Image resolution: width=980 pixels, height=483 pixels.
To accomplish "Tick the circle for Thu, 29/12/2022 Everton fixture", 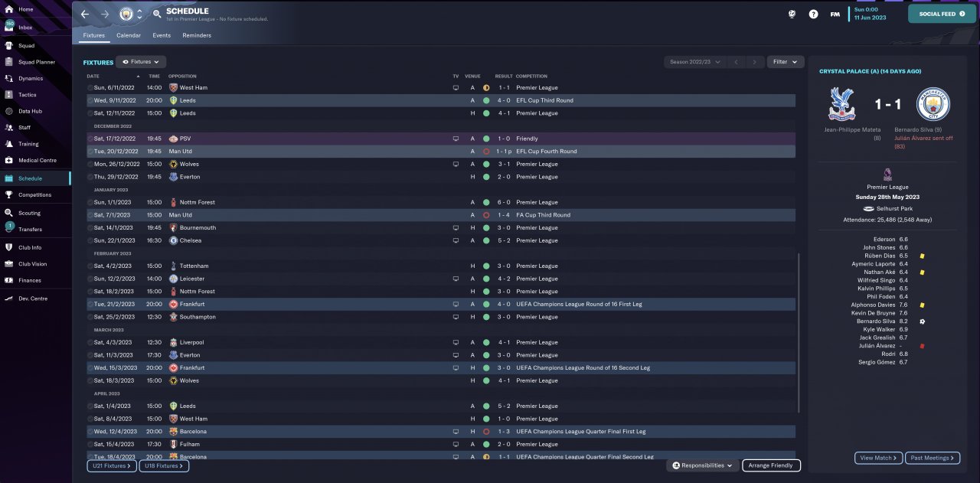I will tap(90, 177).
